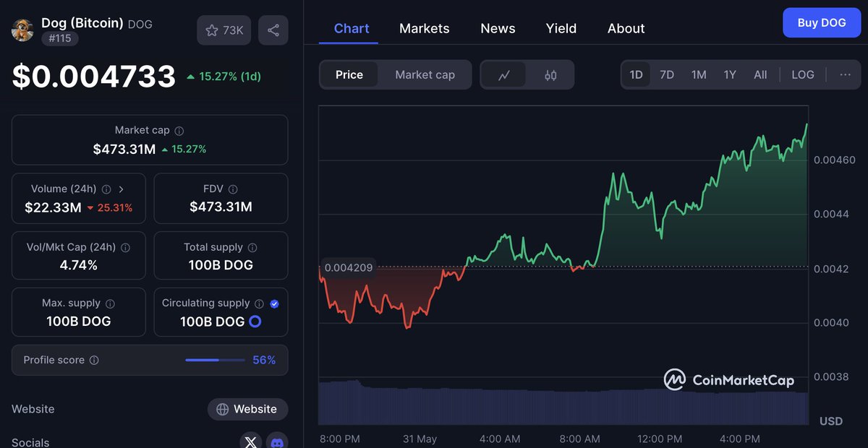Open the X social profile icon
This screenshot has width=868, height=448.
coord(251,441)
